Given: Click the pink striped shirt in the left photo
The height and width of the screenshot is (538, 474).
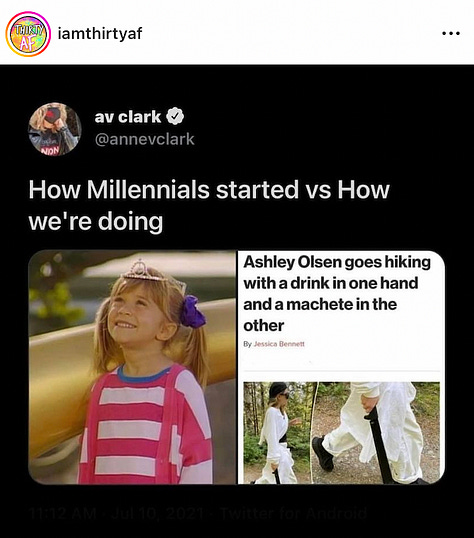Looking at the screenshot, I should pos(146,425).
